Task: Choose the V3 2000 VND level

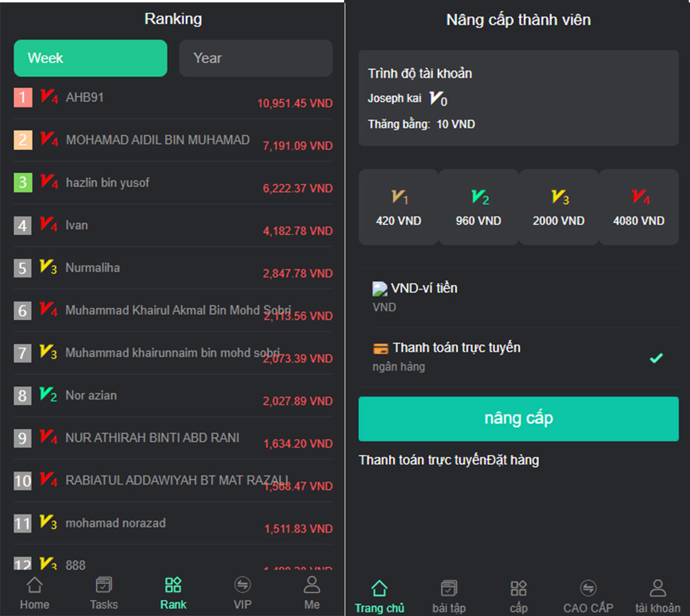Action: tap(559, 207)
